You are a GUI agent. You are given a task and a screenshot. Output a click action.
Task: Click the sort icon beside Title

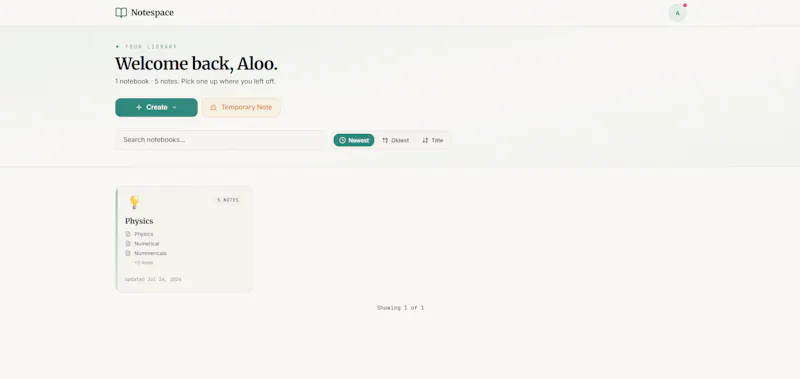(425, 140)
